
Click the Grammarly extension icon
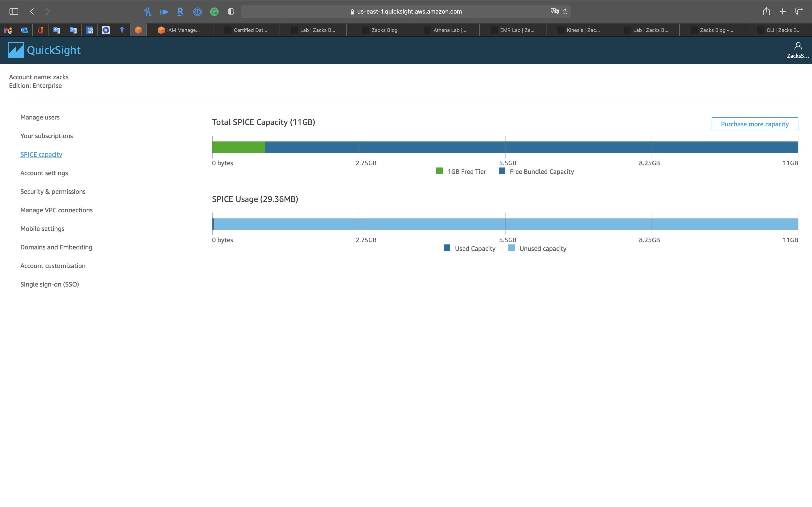(x=214, y=12)
